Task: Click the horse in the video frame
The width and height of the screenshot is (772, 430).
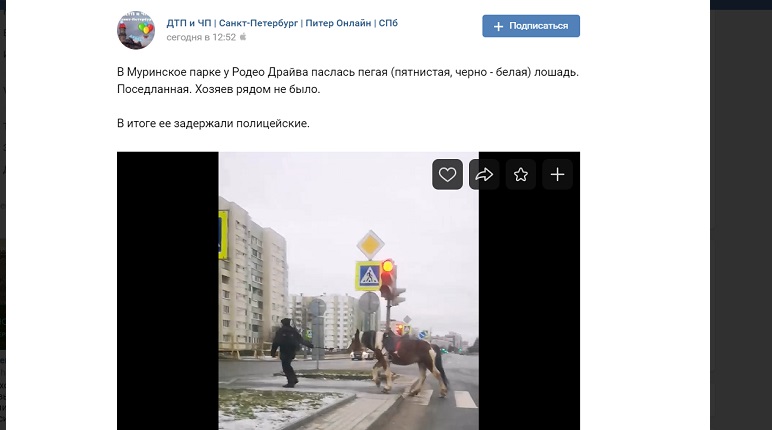Action: [x=401, y=361]
